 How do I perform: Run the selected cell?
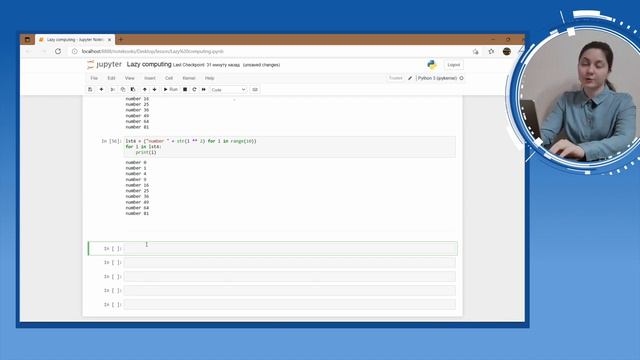point(171,89)
